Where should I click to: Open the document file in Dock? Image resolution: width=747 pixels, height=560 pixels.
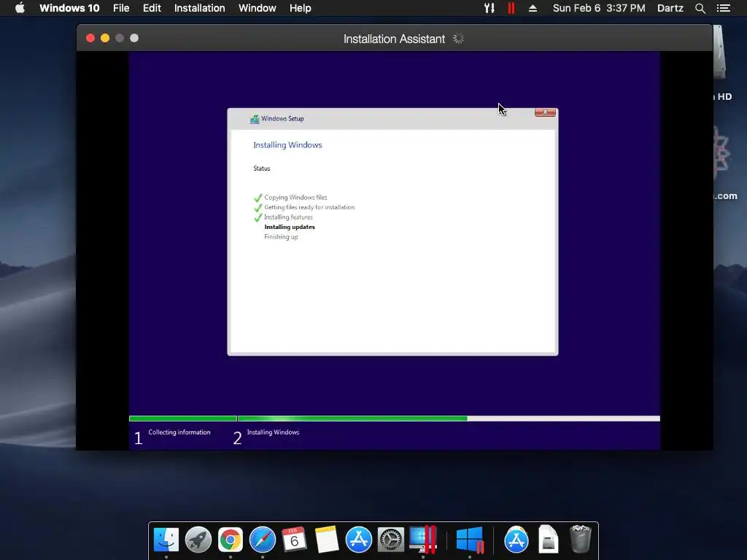pyautogui.click(x=549, y=540)
